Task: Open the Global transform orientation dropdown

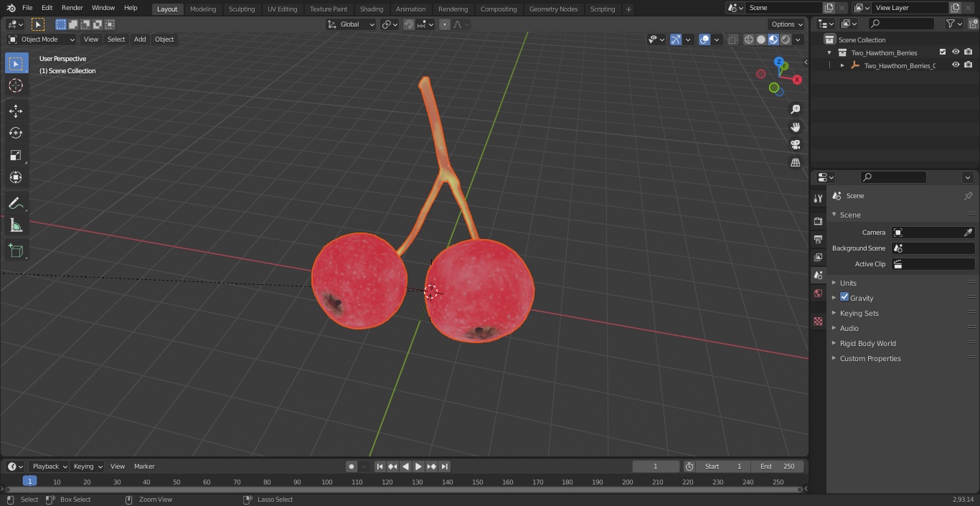Action: pyautogui.click(x=352, y=24)
